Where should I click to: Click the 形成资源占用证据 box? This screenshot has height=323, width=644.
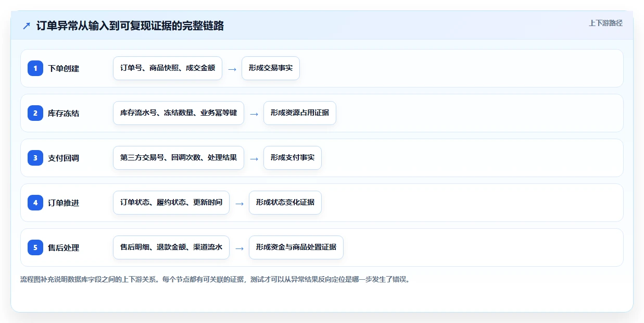(300, 113)
